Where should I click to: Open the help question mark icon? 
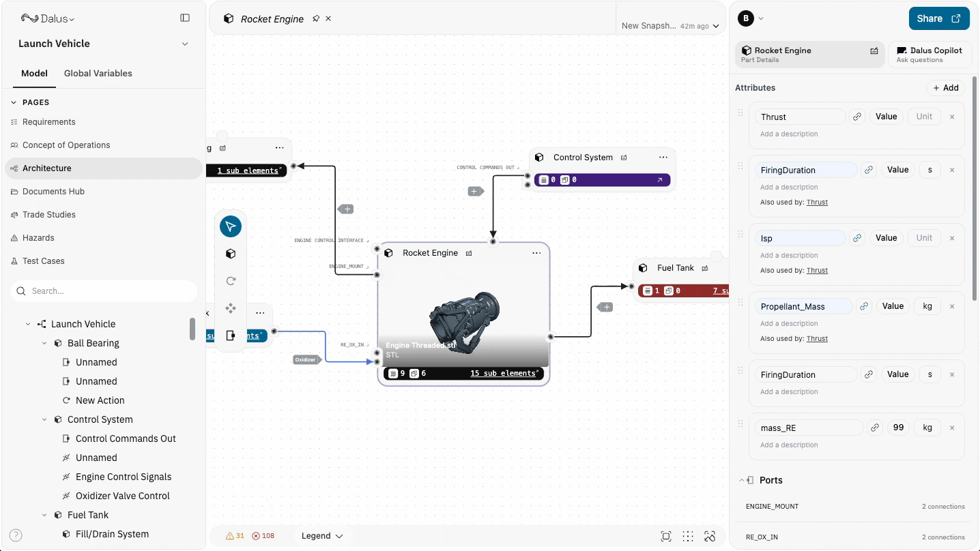(16, 535)
